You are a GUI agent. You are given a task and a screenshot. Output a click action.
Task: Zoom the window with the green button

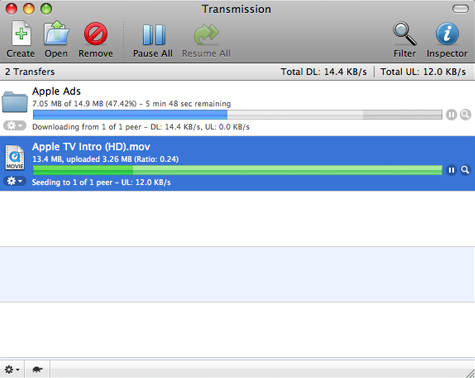[46, 9]
